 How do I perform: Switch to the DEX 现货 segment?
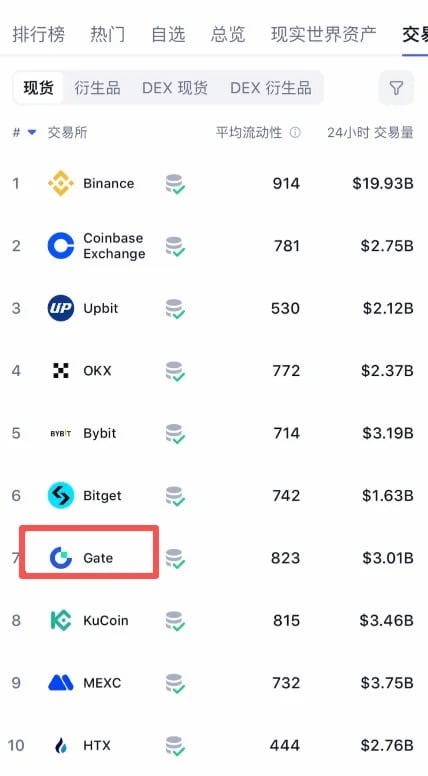click(175, 88)
